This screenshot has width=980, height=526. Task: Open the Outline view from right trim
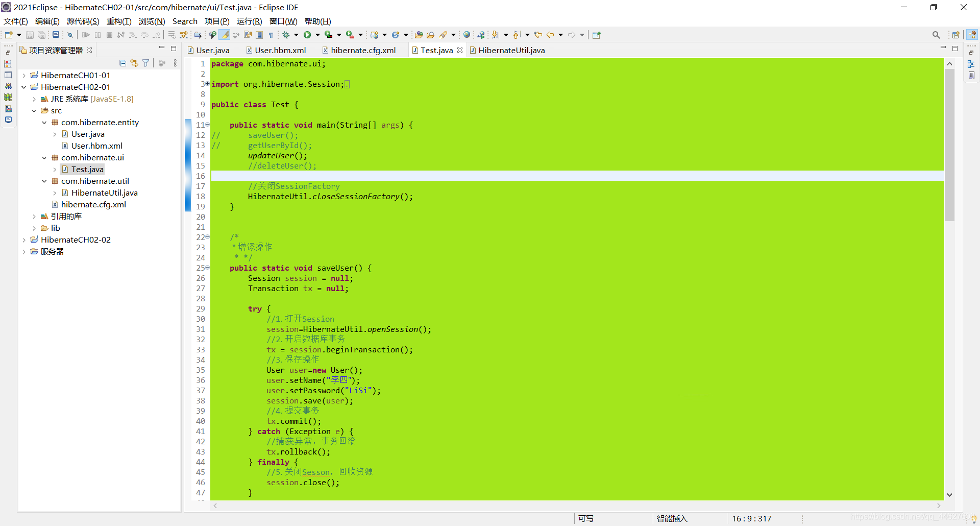point(971,64)
